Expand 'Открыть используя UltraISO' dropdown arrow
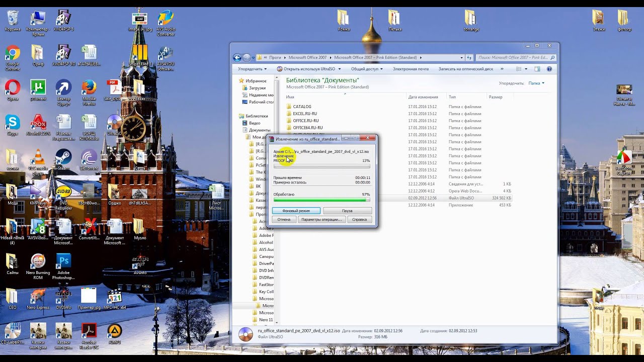This screenshot has height=362, width=644. click(340, 69)
